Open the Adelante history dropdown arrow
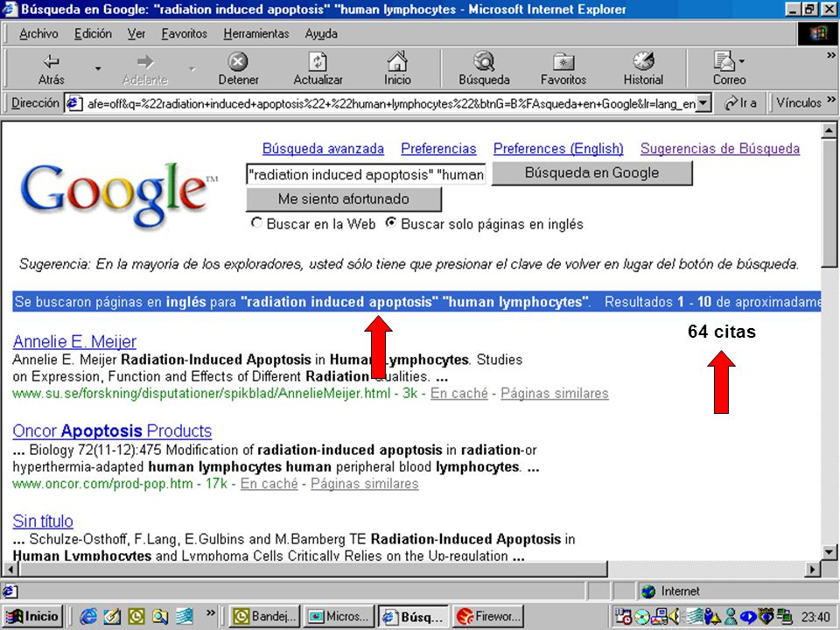Viewport: 840px width, 630px height. pos(192,68)
